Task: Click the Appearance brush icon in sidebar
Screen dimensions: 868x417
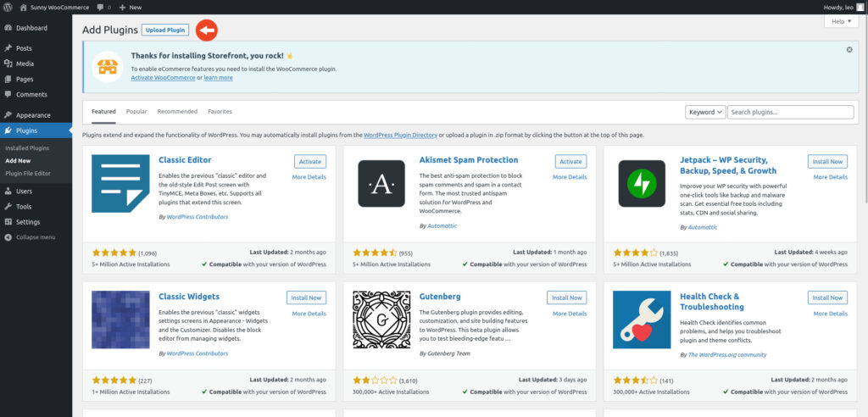Action: (x=8, y=115)
